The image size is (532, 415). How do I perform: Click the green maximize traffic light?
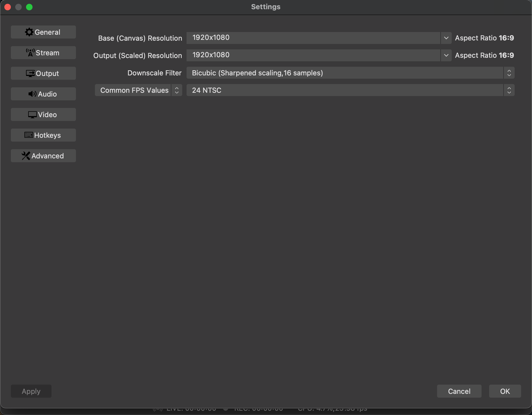pos(29,7)
